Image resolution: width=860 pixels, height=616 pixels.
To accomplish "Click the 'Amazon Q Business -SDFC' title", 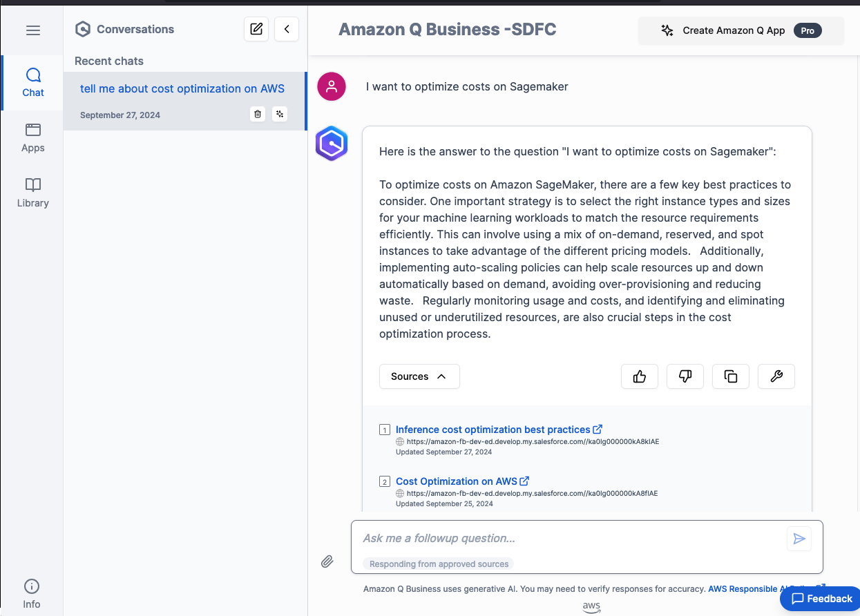I will [x=447, y=29].
